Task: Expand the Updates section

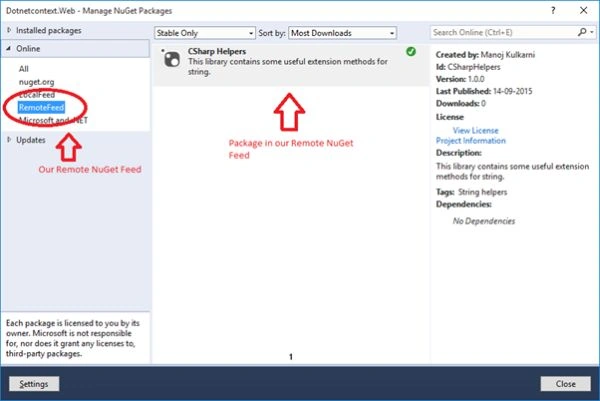Action: 9,140
